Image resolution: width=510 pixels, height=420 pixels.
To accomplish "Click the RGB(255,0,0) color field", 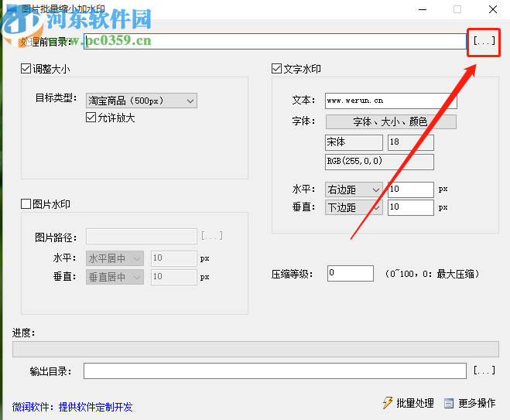I will point(379,162).
